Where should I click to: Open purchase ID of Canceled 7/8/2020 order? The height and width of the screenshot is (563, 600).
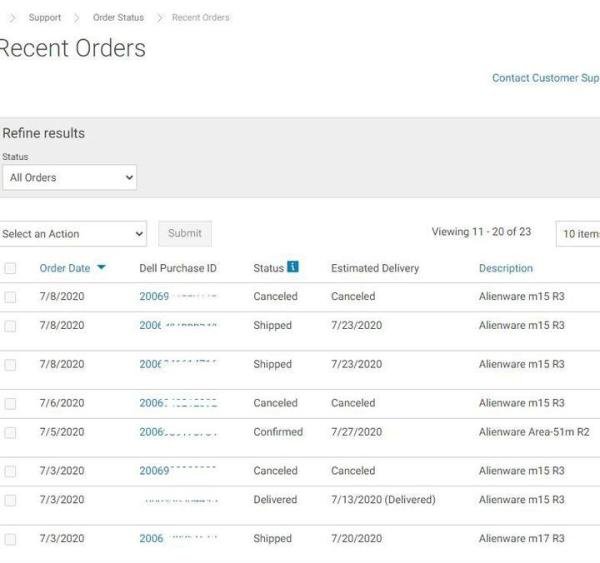pyautogui.click(x=178, y=296)
